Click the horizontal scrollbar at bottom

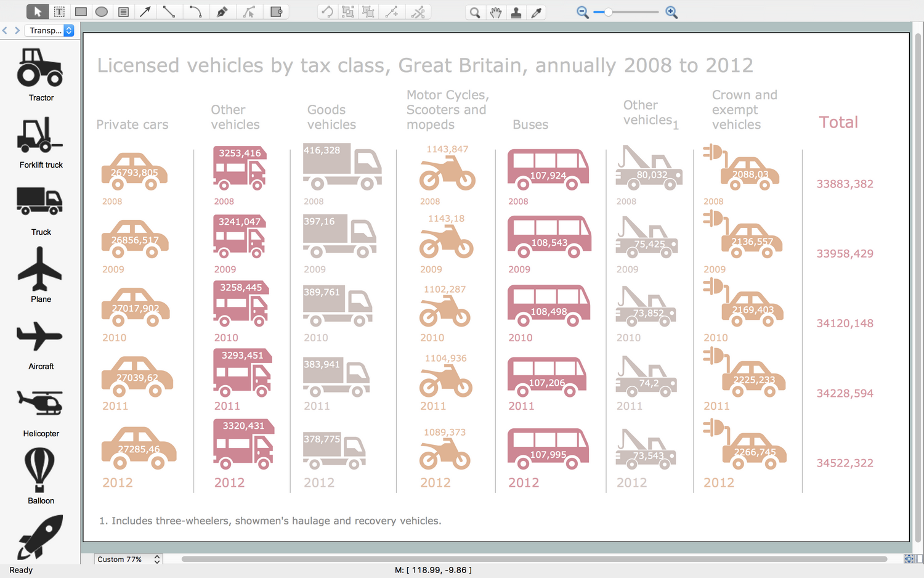[534, 559]
